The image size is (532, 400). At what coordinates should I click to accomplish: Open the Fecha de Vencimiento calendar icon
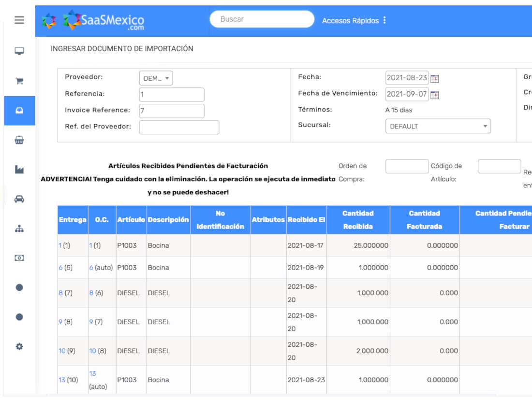(435, 95)
